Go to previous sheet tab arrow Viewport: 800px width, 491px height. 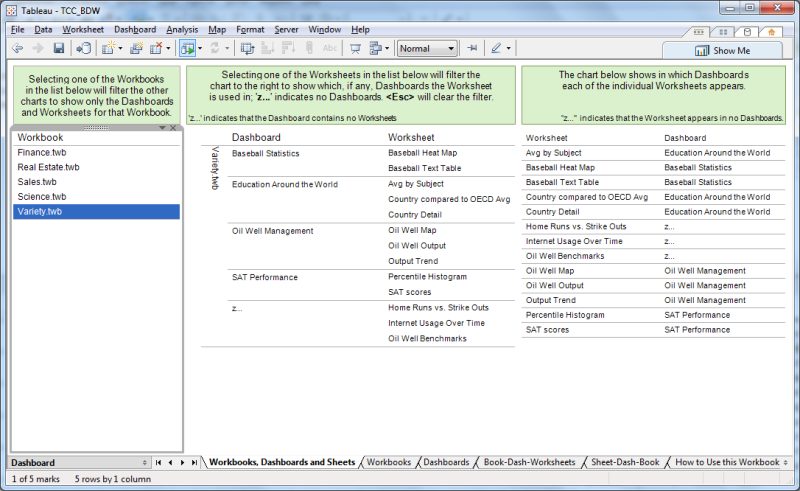click(x=170, y=462)
